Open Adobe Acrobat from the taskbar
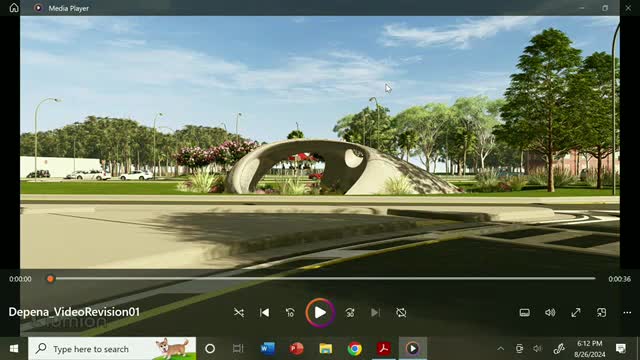The image size is (640, 360). tap(384, 349)
